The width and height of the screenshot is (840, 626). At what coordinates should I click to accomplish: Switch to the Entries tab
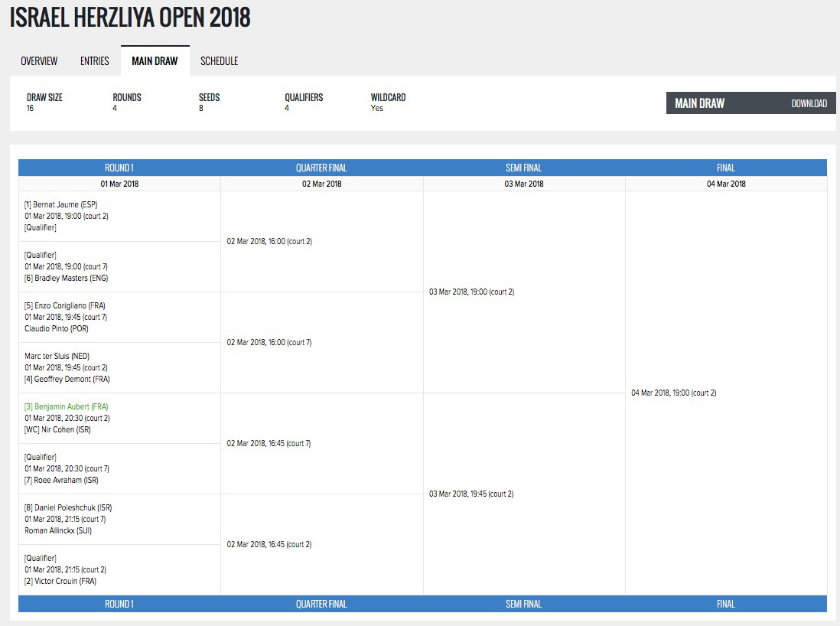tap(95, 61)
